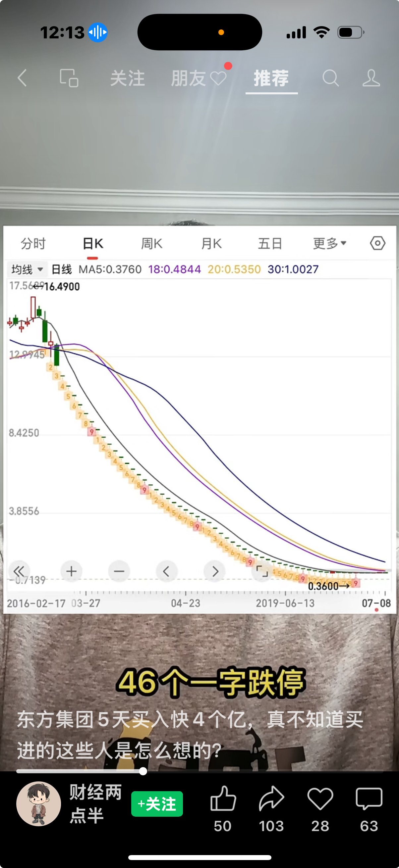Screen dimensions: 399x868
Task: Open the profile person icon
Action: pos(371,78)
